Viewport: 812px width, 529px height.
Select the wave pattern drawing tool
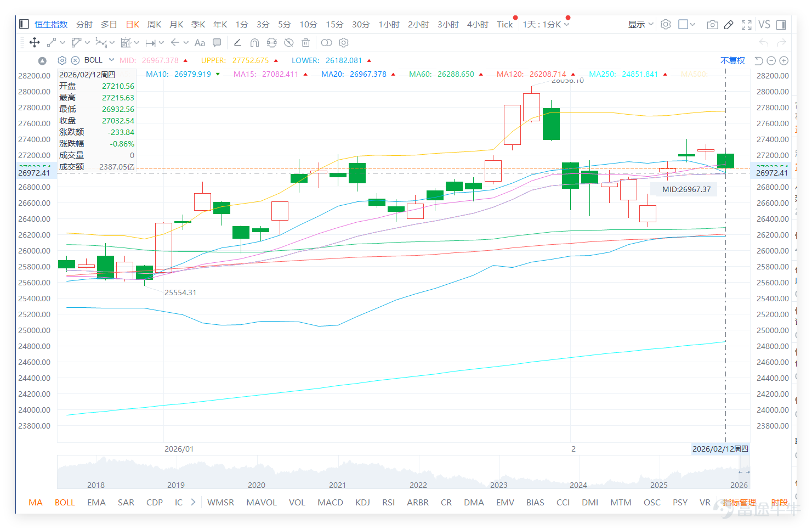(101, 42)
